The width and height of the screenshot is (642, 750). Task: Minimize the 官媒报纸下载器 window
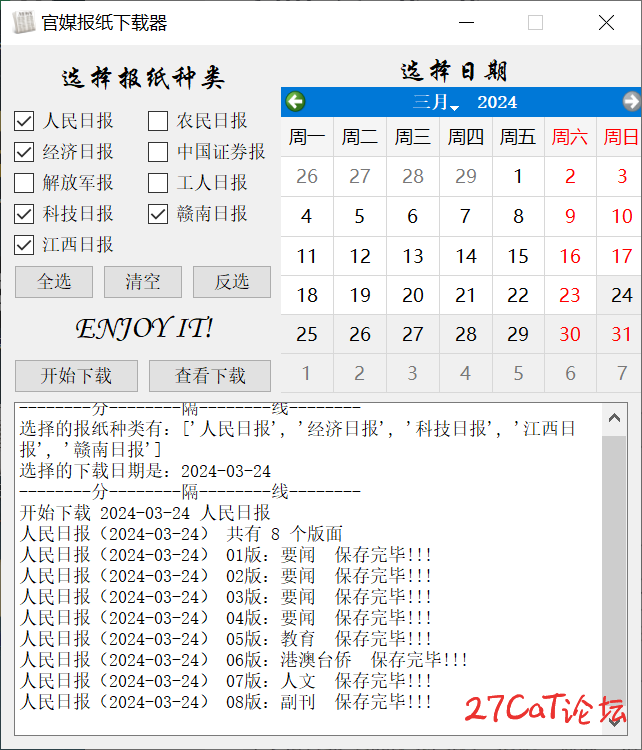pos(466,22)
